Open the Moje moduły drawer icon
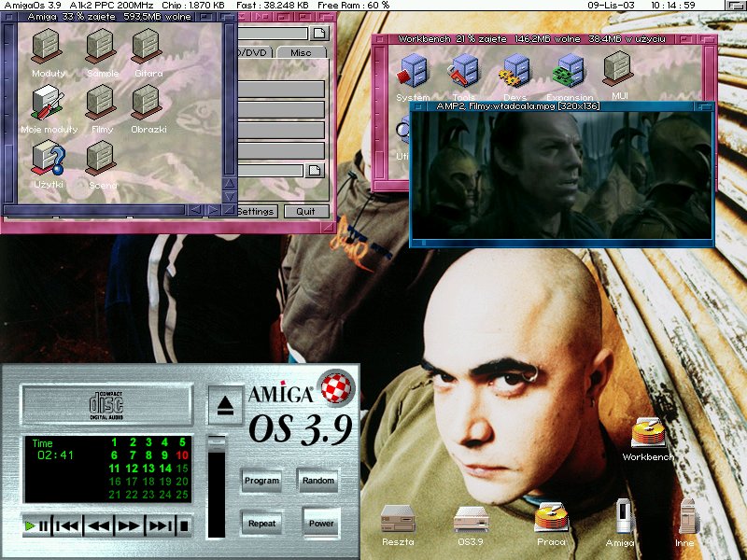The height and width of the screenshot is (560, 747). [x=48, y=103]
